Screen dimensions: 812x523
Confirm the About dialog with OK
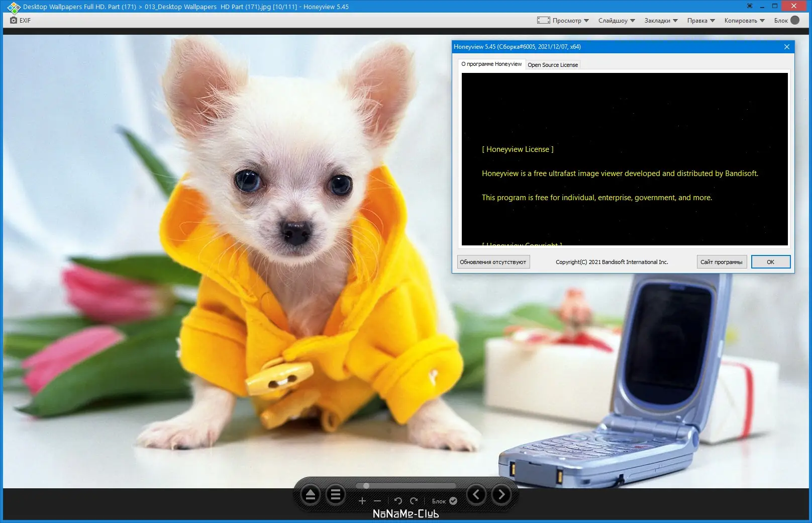pyautogui.click(x=771, y=262)
